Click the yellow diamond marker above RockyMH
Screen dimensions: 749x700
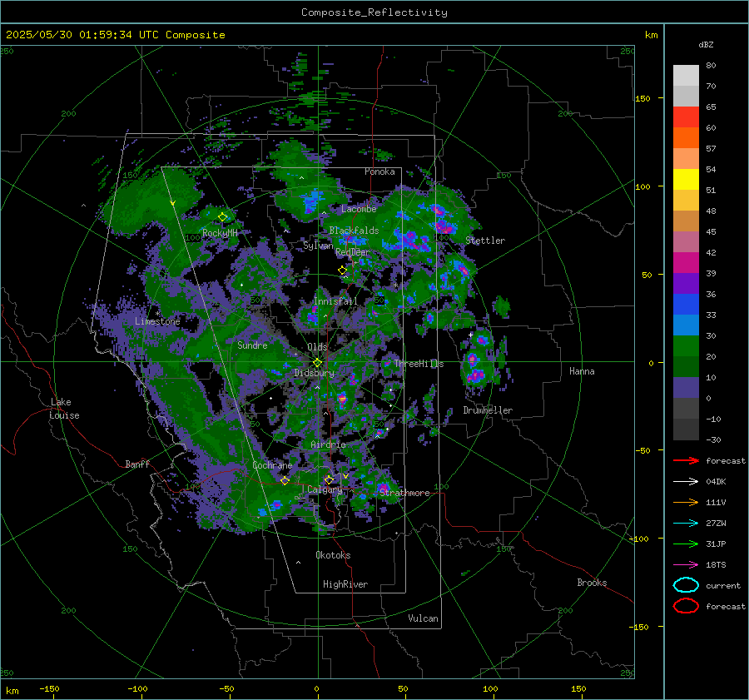tap(222, 217)
